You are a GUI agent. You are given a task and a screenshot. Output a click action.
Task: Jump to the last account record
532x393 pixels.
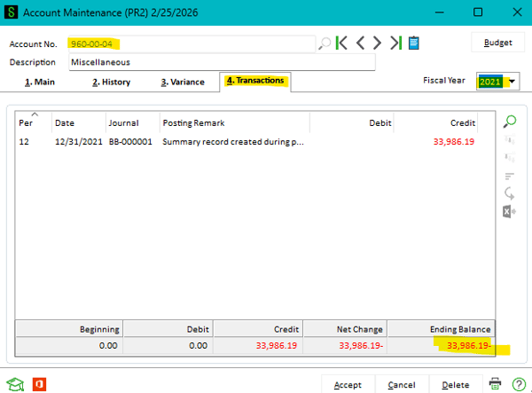(x=395, y=43)
